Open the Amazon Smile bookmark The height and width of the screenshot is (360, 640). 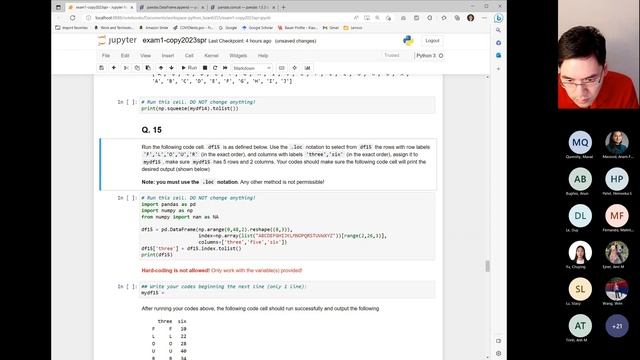154,28
